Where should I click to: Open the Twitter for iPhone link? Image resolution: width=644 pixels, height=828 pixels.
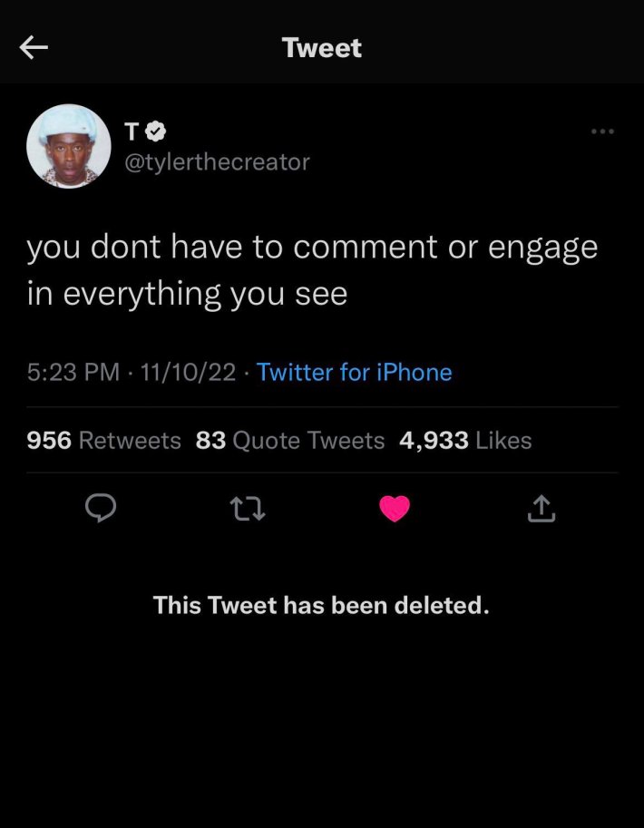click(x=354, y=372)
